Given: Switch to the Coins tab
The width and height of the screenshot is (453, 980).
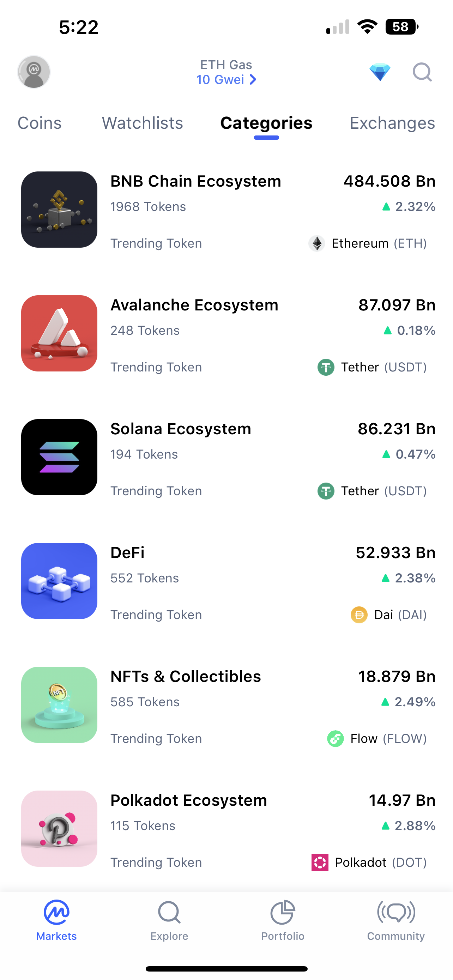Looking at the screenshot, I should [40, 123].
